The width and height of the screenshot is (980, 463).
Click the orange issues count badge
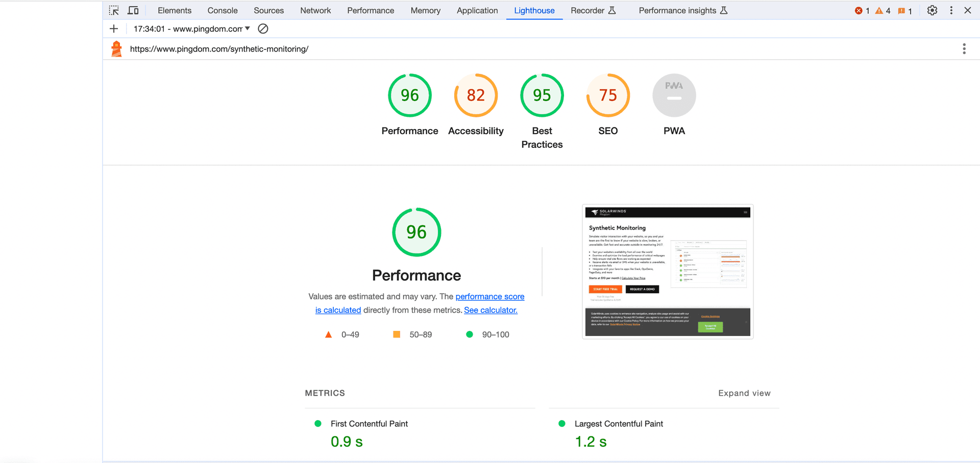click(904, 11)
